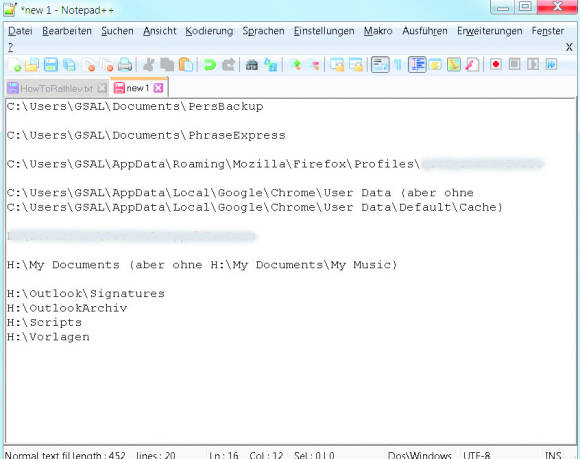580x459 pixels.
Task: Click the line ending with PersBackup
Action: [x=135, y=107]
